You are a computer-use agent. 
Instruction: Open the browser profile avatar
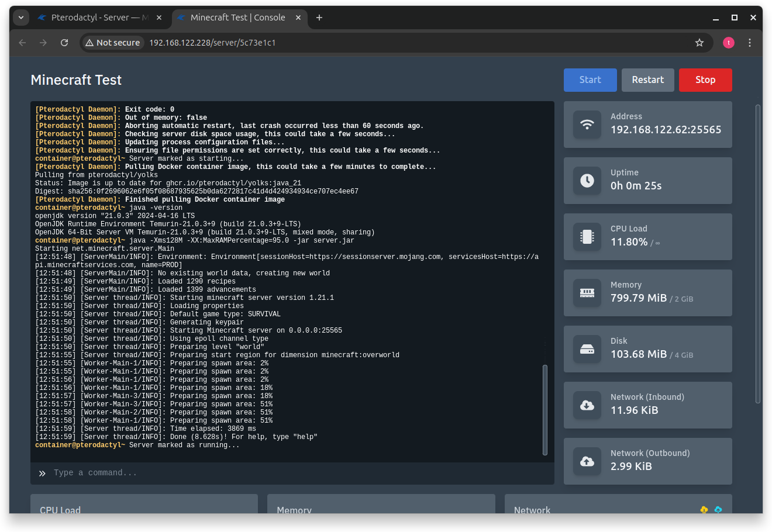[x=728, y=42]
